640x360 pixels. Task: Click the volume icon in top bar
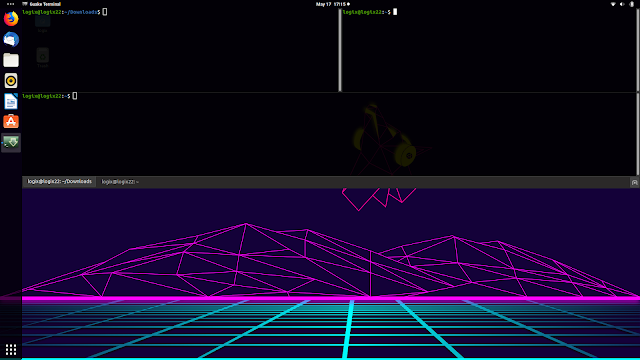(x=622, y=4)
